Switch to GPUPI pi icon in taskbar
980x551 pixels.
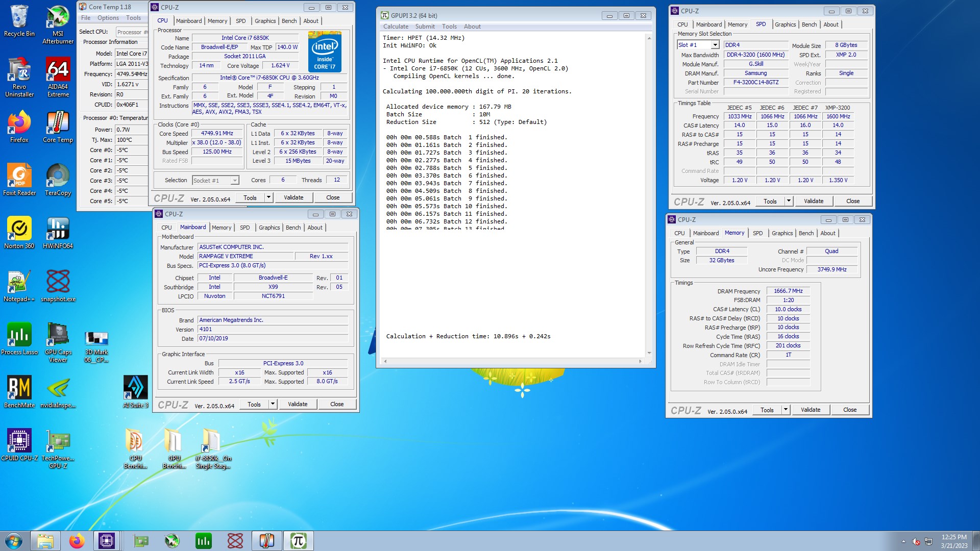coord(299,541)
